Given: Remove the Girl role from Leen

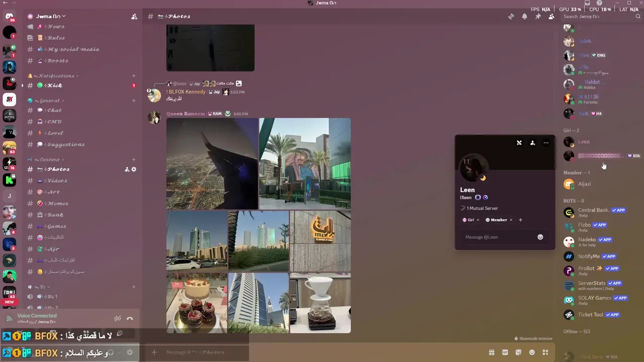Looking at the screenshot, I should tap(478, 220).
